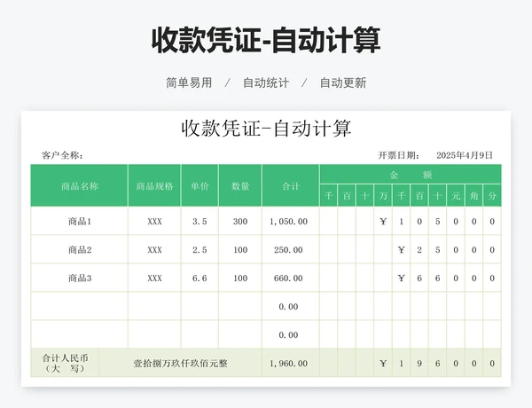This screenshot has width=532, height=408.
Task: Select the 商品2 cell
Action: 80,250
